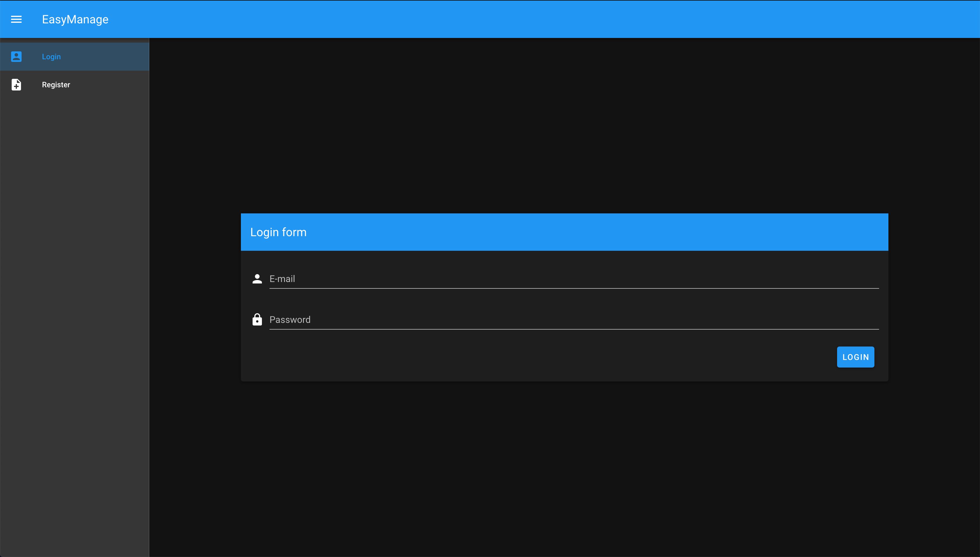Click the E-mail placeholder label

(282, 279)
